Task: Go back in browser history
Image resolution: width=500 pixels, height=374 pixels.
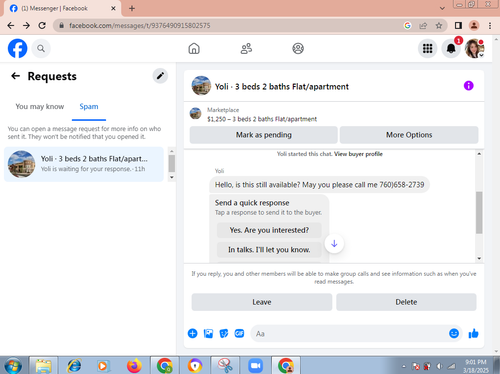Action: 11,25
